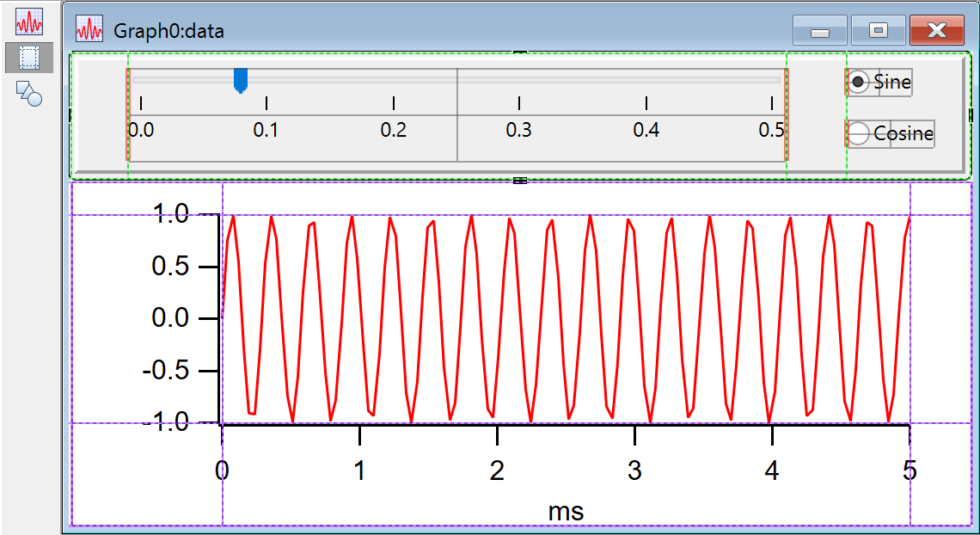Click divider handle between control panel and graph

[x=519, y=181]
